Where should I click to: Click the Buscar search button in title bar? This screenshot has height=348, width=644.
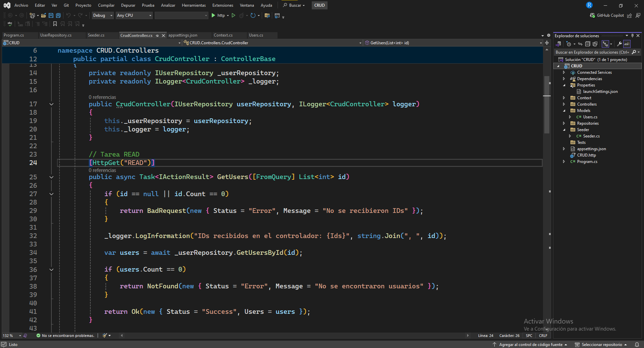[294, 5]
